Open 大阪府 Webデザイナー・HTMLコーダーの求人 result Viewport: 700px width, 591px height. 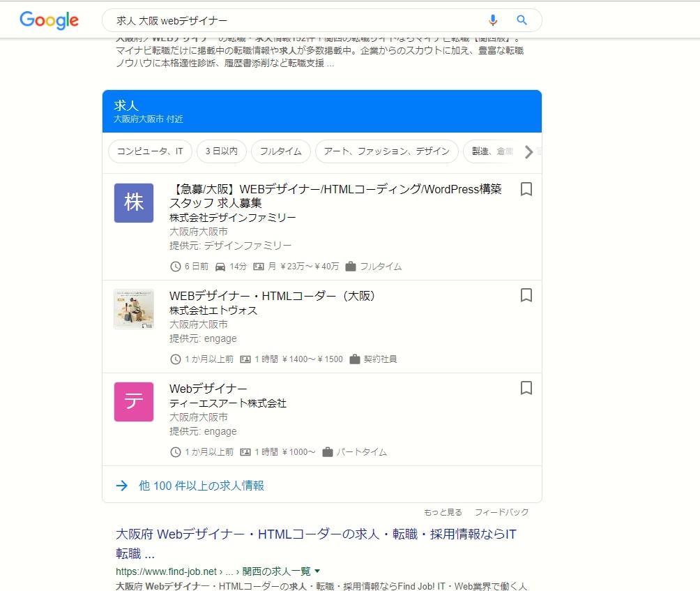click(x=316, y=544)
